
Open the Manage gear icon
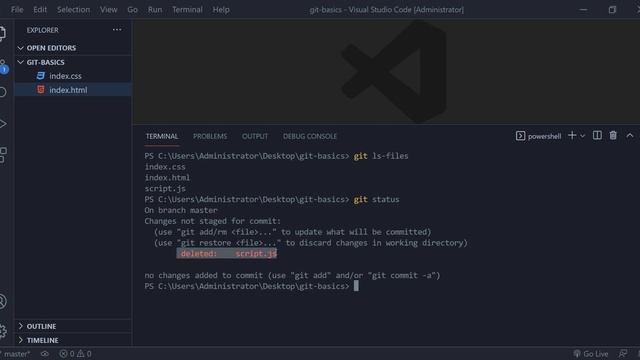3,331
